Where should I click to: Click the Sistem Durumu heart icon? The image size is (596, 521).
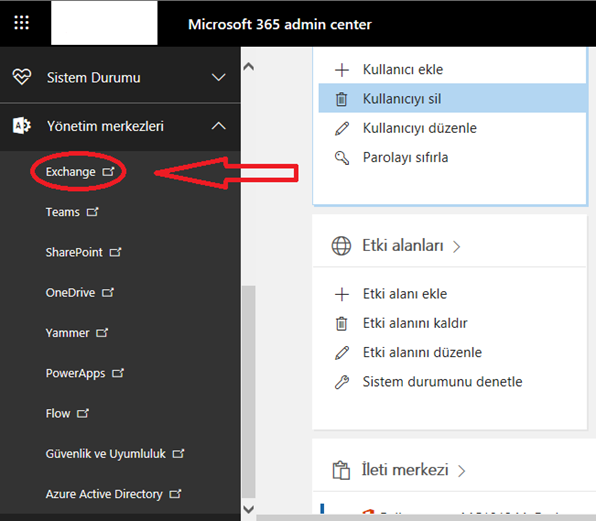22,77
